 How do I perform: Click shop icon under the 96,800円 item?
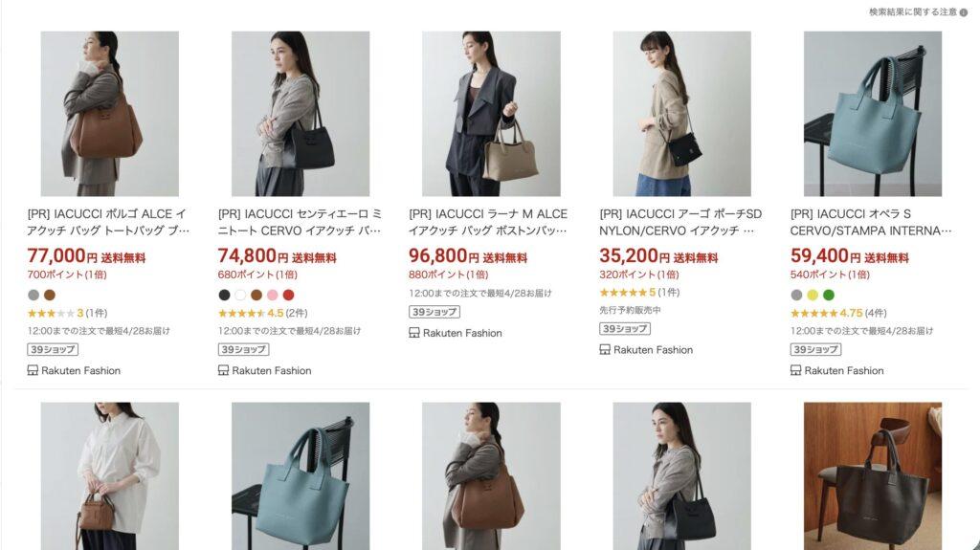click(413, 333)
